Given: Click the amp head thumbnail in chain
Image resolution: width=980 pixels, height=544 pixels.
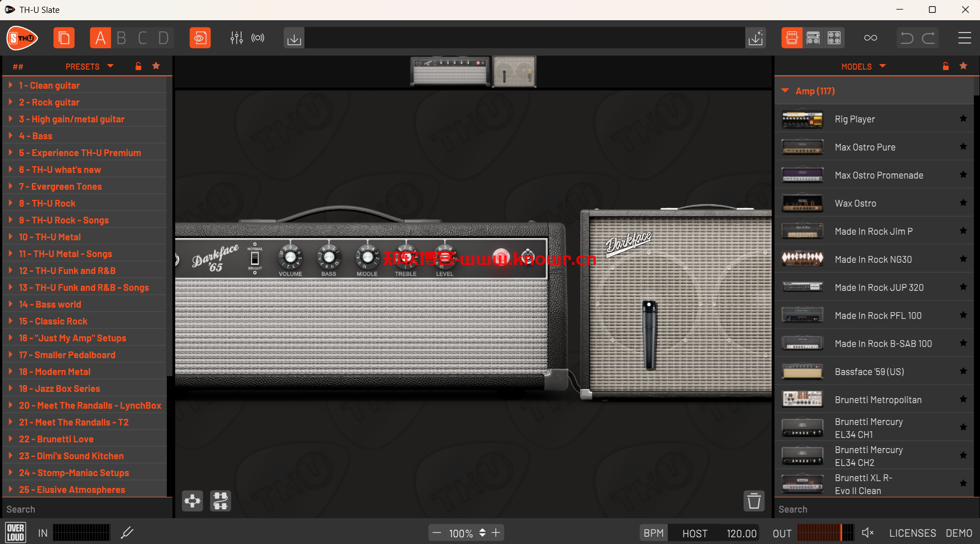Looking at the screenshot, I should (450, 71).
